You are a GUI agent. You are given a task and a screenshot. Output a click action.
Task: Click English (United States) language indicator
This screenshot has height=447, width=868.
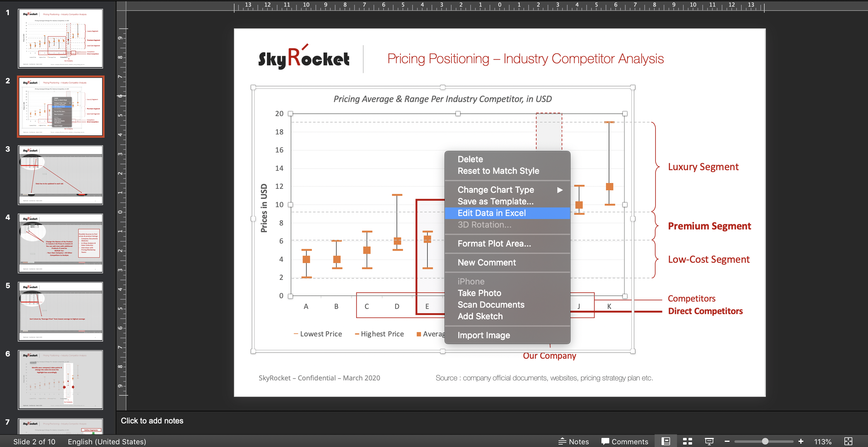click(107, 441)
